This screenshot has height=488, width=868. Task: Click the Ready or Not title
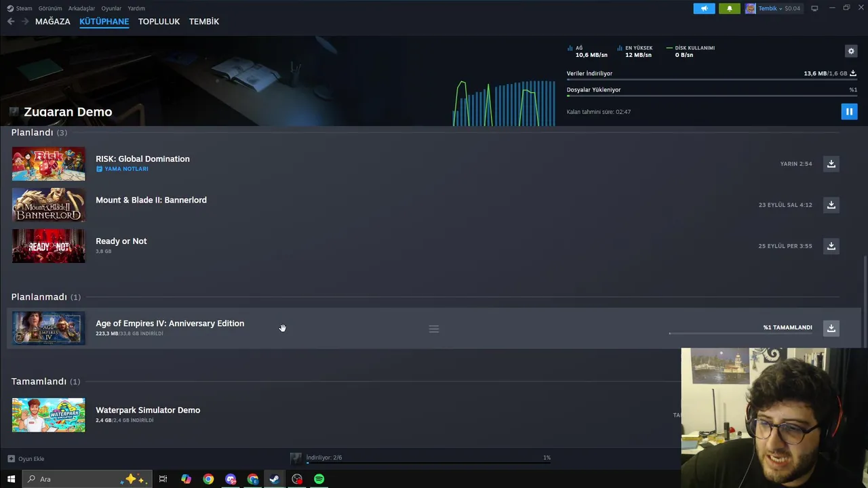(121, 241)
